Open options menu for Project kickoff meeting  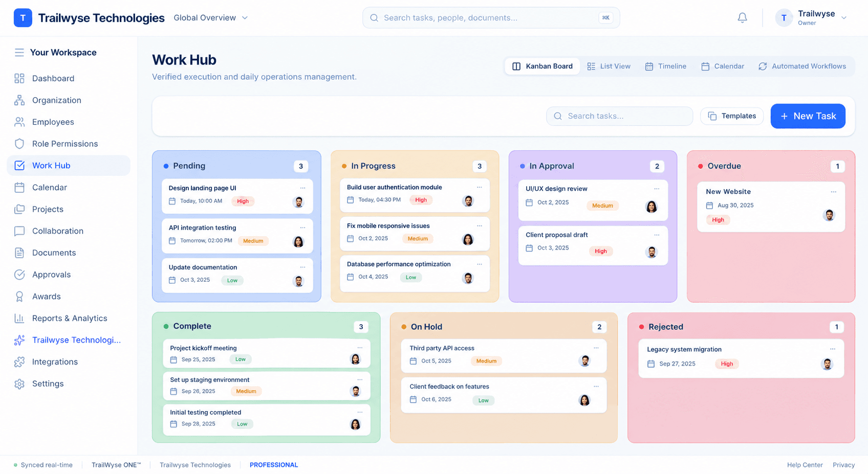click(x=360, y=348)
